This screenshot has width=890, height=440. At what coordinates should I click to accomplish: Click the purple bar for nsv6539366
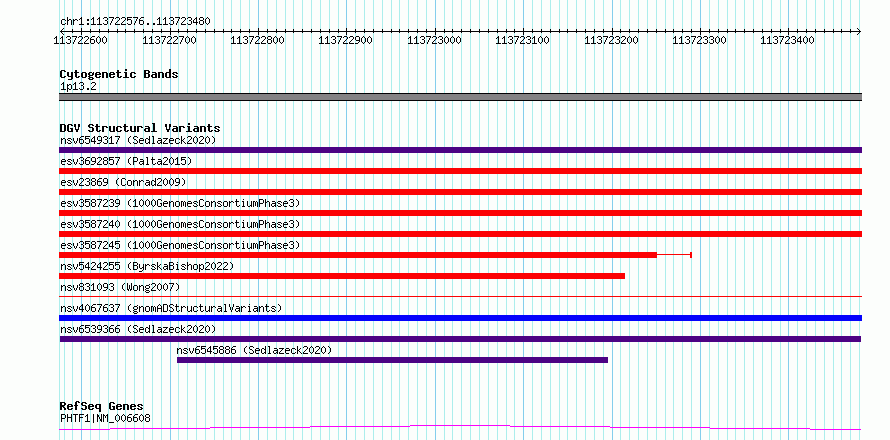(460, 339)
